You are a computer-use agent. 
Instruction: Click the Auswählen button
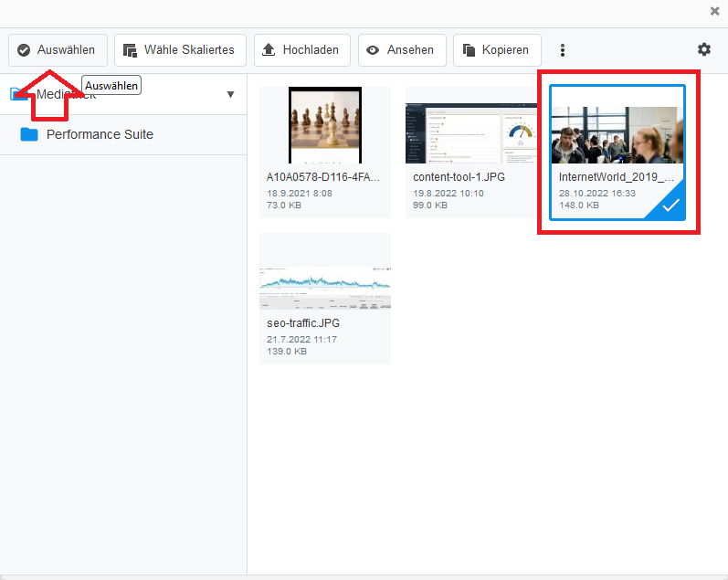pyautogui.click(x=58, y=50)
